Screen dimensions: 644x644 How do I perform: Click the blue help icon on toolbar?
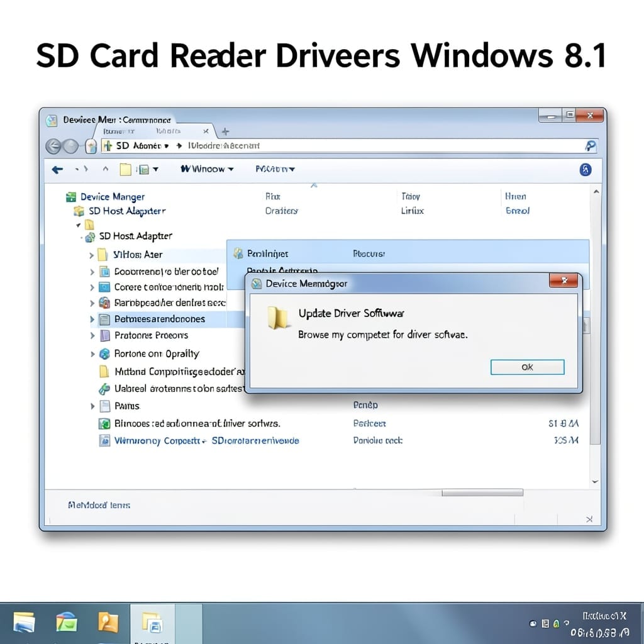586,169
